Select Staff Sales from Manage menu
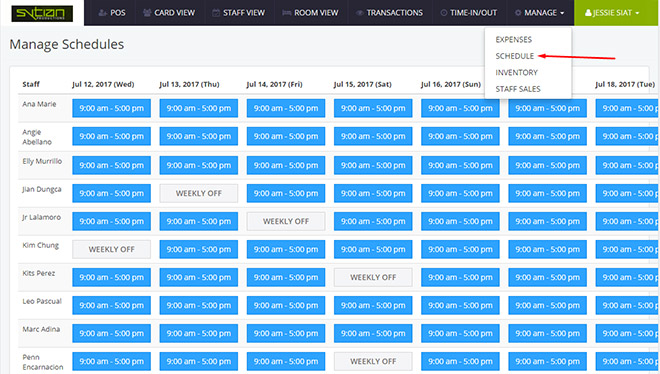Viewport: 660px width, 374px height. (x=518, y=89)
